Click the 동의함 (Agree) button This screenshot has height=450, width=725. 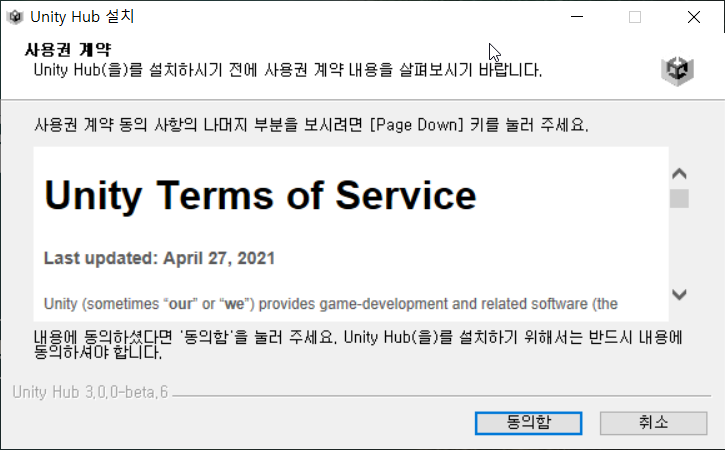coord(528,423)
